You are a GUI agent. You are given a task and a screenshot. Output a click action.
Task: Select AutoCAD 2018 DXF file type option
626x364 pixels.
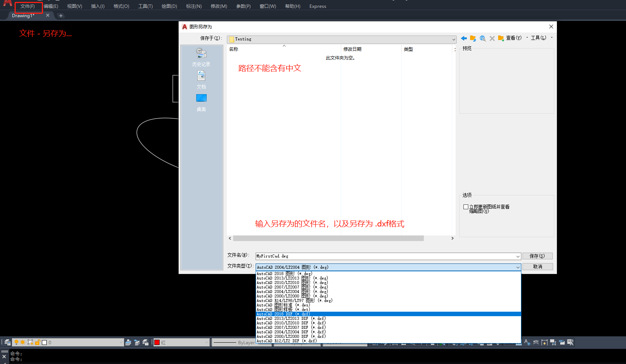(284, 314)
